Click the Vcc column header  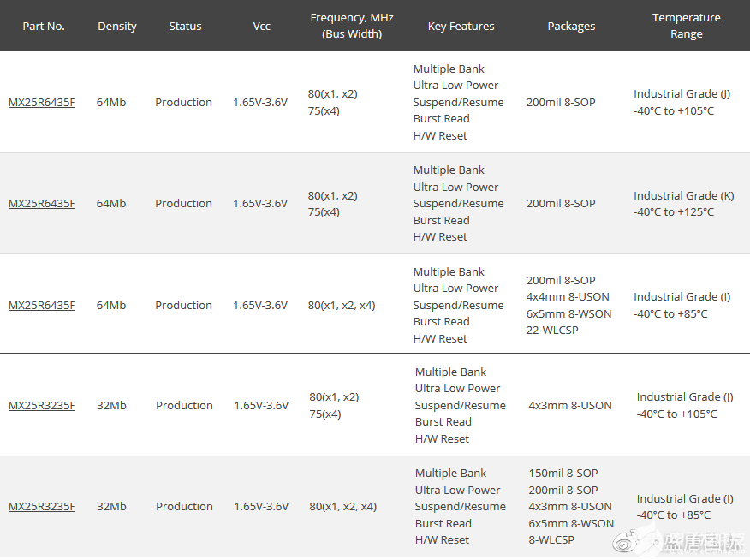262,27
